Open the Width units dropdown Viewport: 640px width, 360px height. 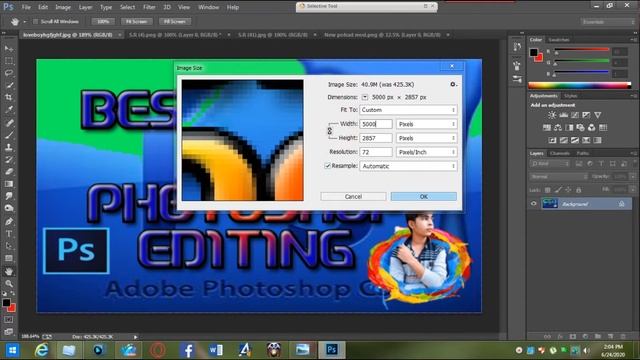coord(426,124)
